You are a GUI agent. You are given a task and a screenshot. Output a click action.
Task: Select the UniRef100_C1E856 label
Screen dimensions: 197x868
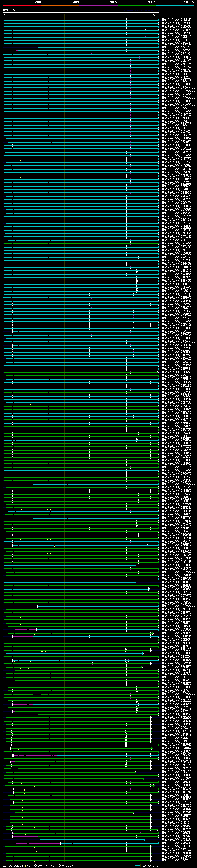pos(177,26)
